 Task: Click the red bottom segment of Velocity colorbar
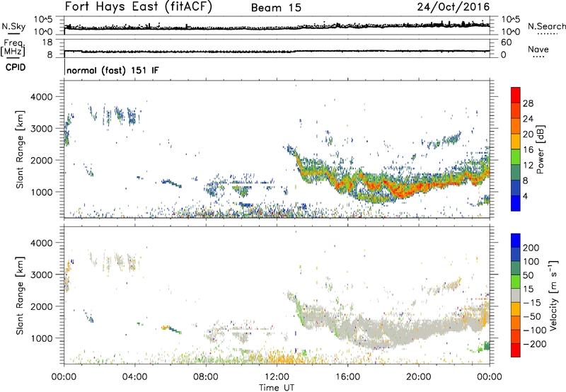(x=516, y=350)
